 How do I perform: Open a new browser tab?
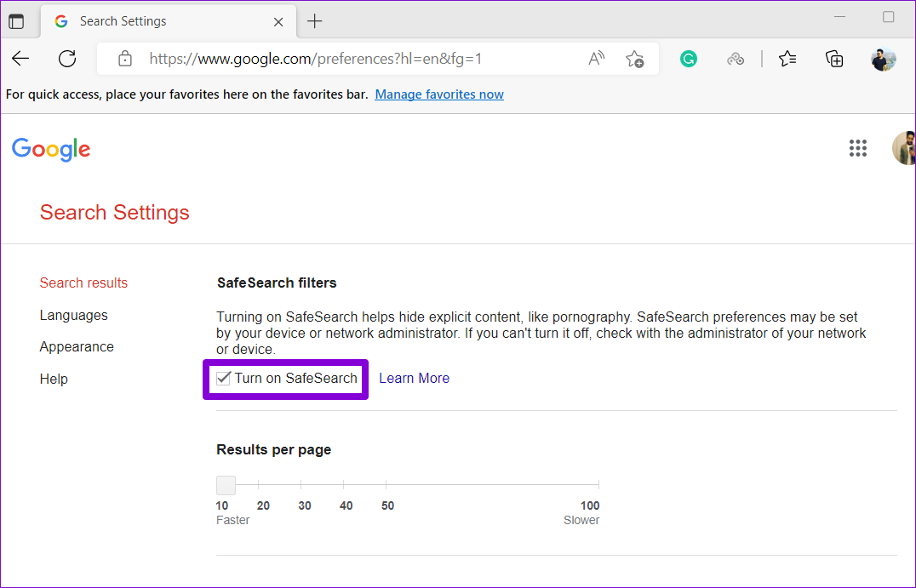[x=314, y=21]
